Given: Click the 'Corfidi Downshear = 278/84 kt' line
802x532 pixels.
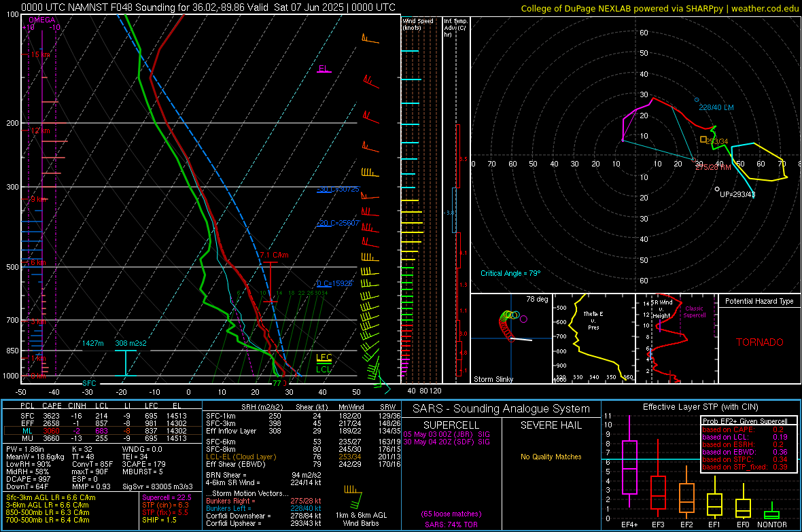Looking at the screenshot, I should point(264,516).
